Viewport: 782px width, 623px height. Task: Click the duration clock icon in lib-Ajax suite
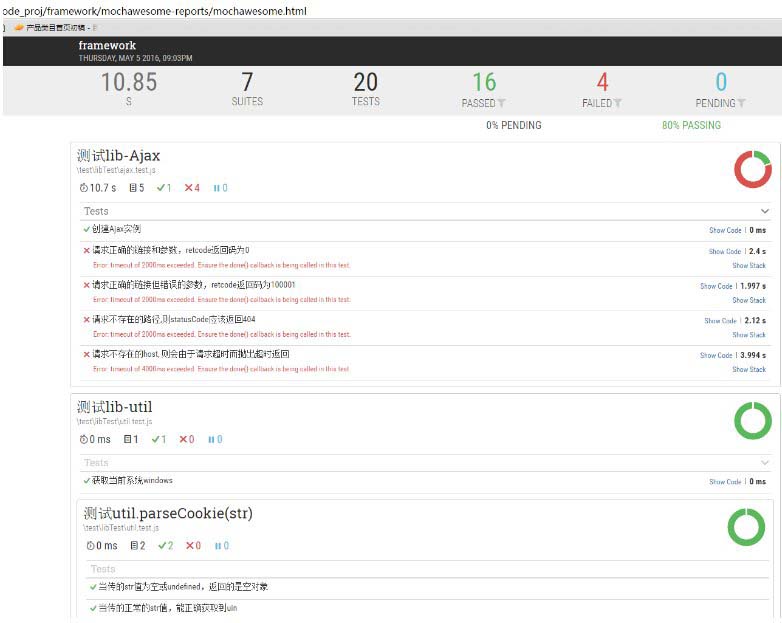[83, 188]
